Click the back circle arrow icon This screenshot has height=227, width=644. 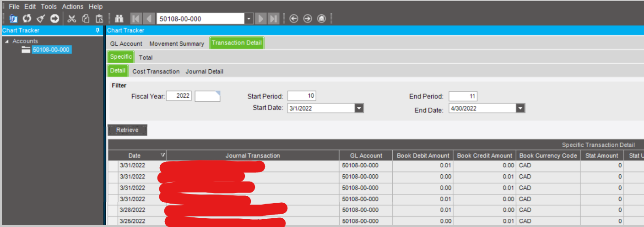pyautogui.click(x=294, y=19)
